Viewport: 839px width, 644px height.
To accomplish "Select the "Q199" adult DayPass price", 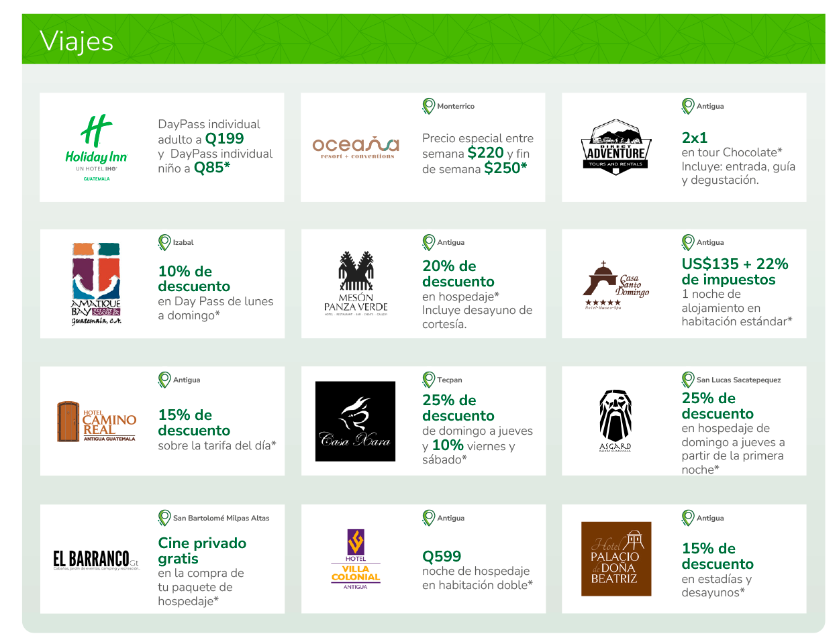I will tap(225, 139).
